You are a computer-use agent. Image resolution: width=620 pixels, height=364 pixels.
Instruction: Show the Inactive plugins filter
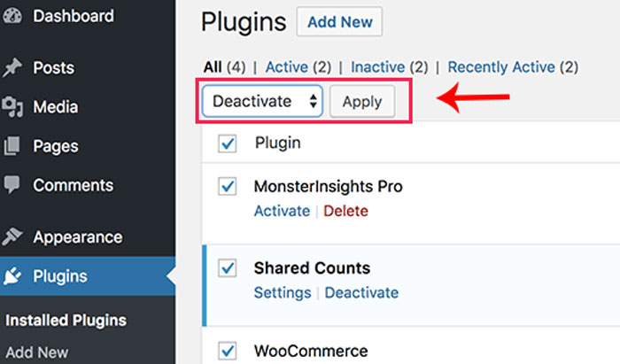[x=378, y=66]
